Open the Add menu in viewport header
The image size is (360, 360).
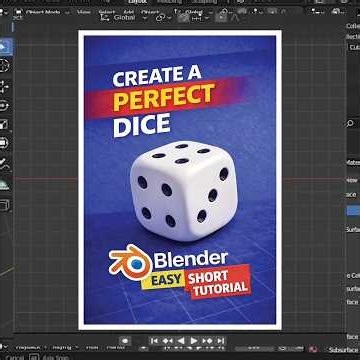pyautogui.click(x=128, y=12)
